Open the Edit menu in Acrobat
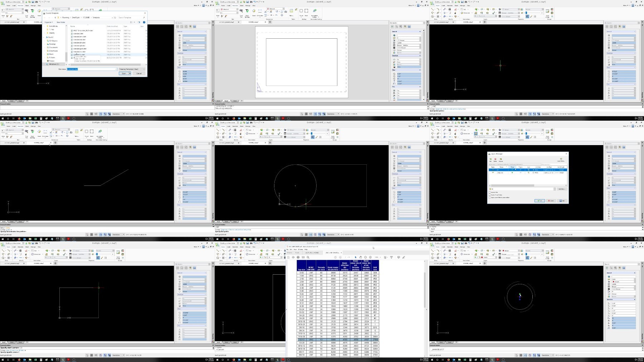644x362 pixels. [x=291, y=250]
